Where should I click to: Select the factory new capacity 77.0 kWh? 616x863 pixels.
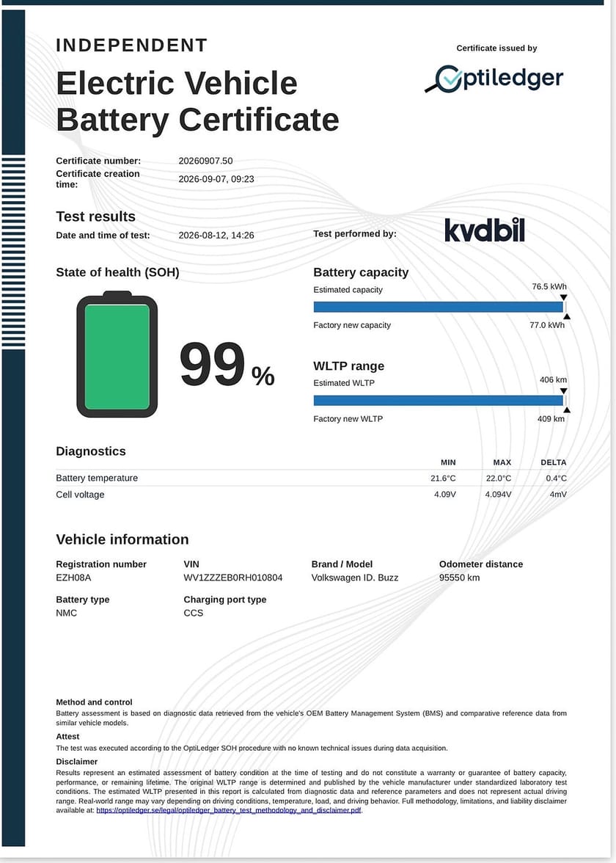pos(547,325)
